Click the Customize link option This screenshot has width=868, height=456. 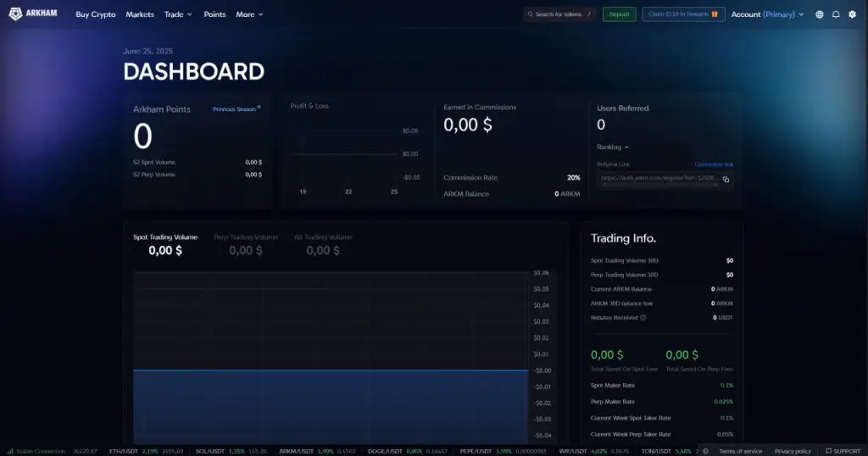coord(714,164)
